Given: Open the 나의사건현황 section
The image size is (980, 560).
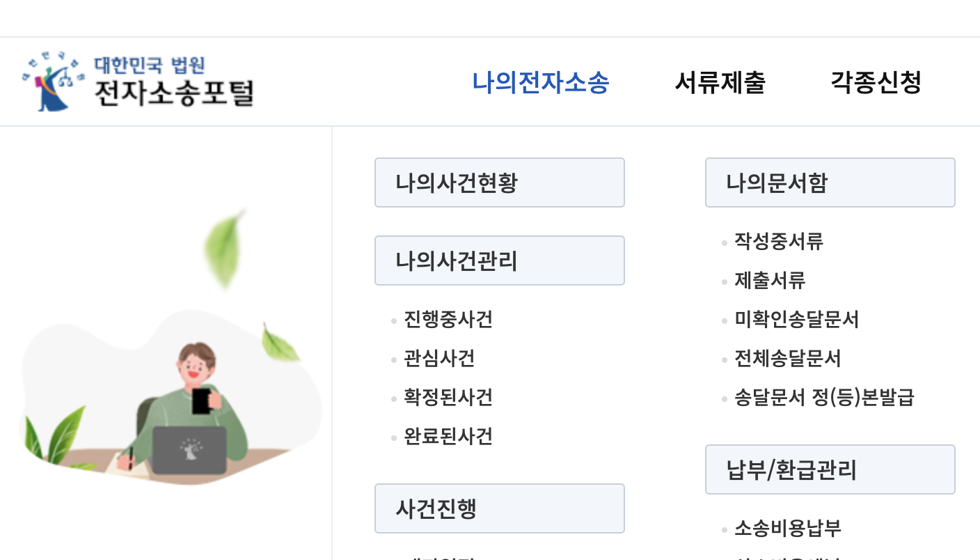Looking at the screenshot, I should pyautogui.click(x=500, y=182).
